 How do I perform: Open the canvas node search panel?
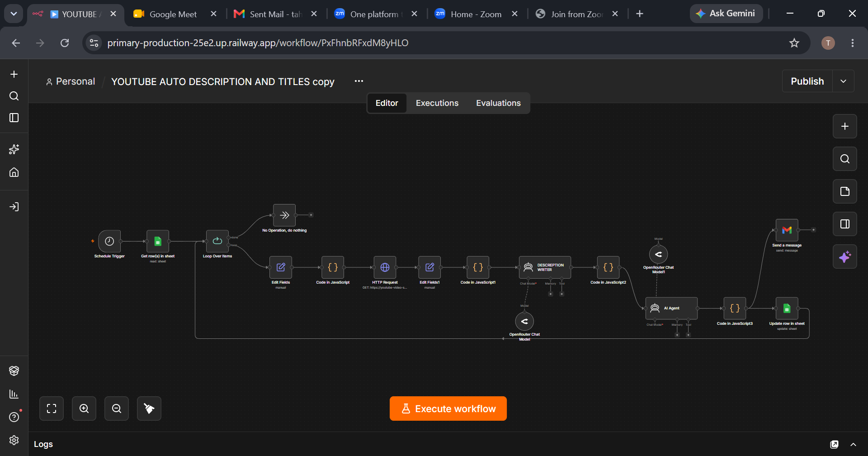[x=844, y=159]
